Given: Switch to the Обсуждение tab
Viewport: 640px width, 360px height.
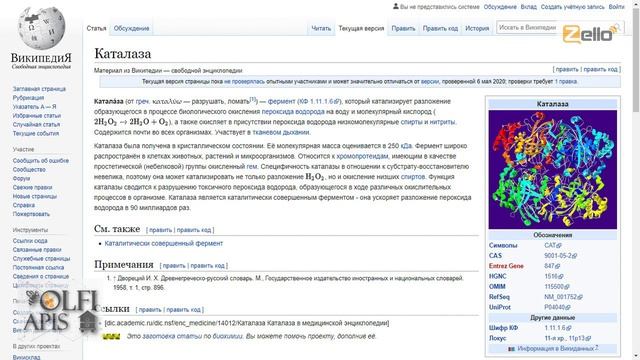Looking at the screenshot, I should coord(131,28).
